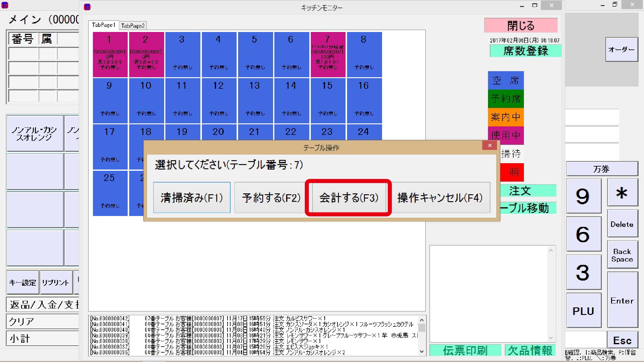Select the 使用中 in-use status indicator
Screen dimensions: 644x362
[505, 135]
